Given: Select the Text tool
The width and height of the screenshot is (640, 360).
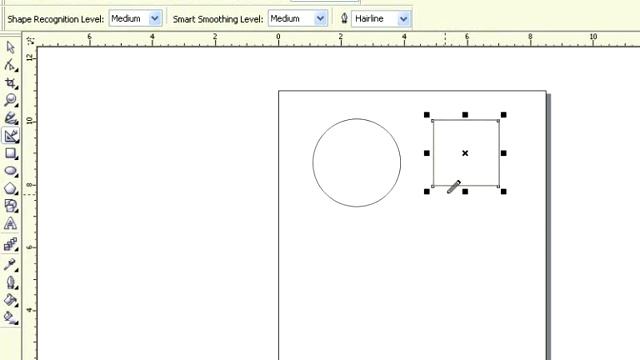Looking at the screenshot, I should [x=10, y=223].
